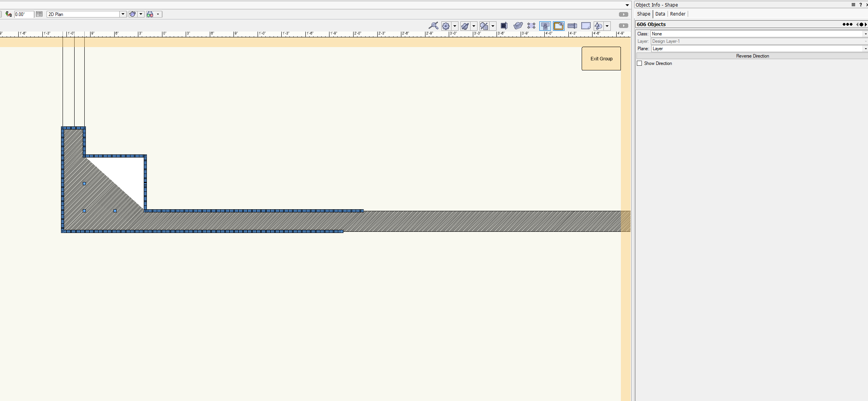Toggle the orange-bordered viewport icon in the toolbar

559,26
